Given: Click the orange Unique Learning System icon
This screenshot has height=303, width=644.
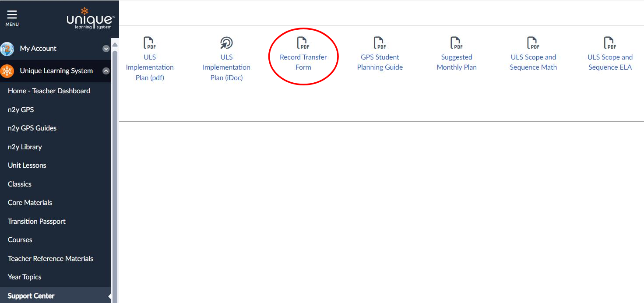Looking at the screenshot, I should point(7,71).
